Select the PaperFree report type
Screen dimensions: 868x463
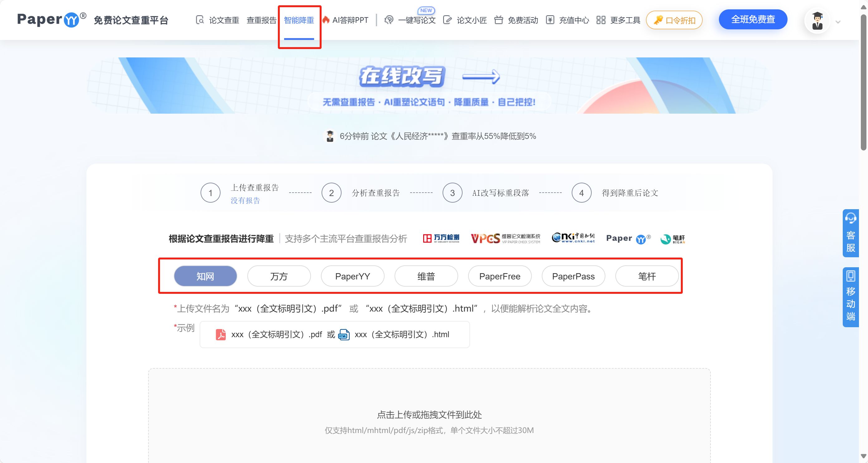click(x=500, y=276)
